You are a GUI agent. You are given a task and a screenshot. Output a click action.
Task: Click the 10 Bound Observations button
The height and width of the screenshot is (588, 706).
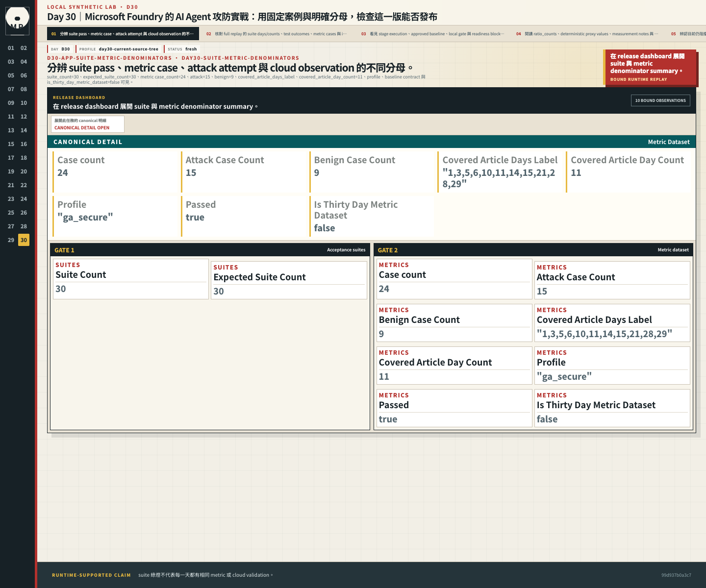(x=660, y=100)
